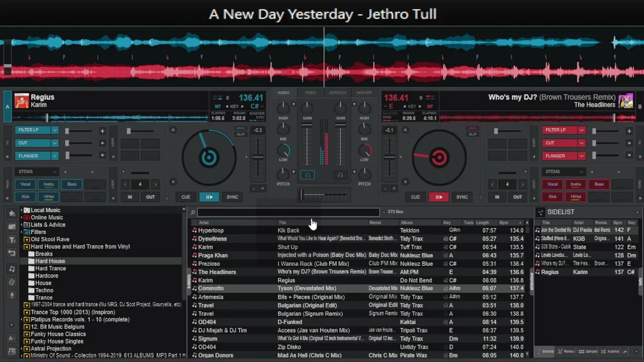Switch to the MASTER mixer tab
The height and width of the screenshot is (362, 644).
click(x=364, y=93)
